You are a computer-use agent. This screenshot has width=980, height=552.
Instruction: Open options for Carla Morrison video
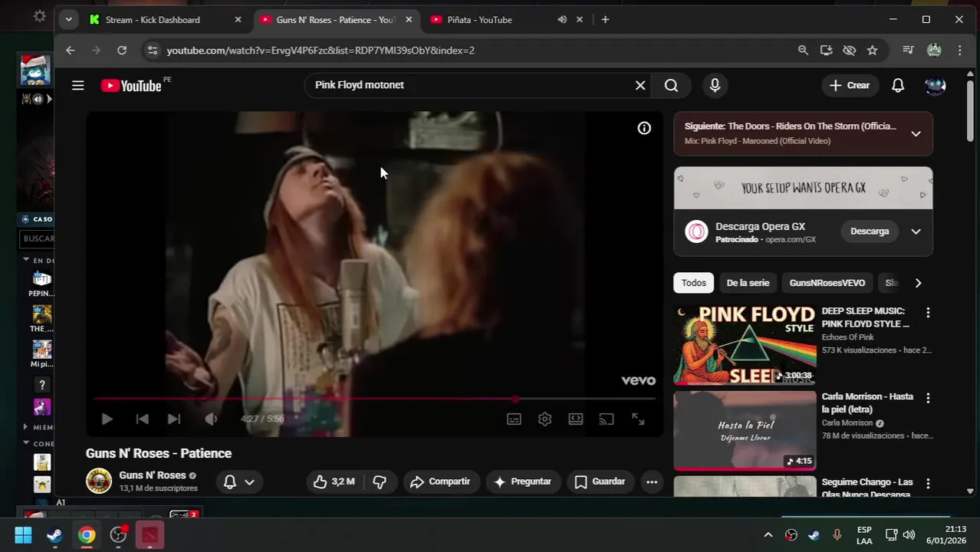[928, 398]
